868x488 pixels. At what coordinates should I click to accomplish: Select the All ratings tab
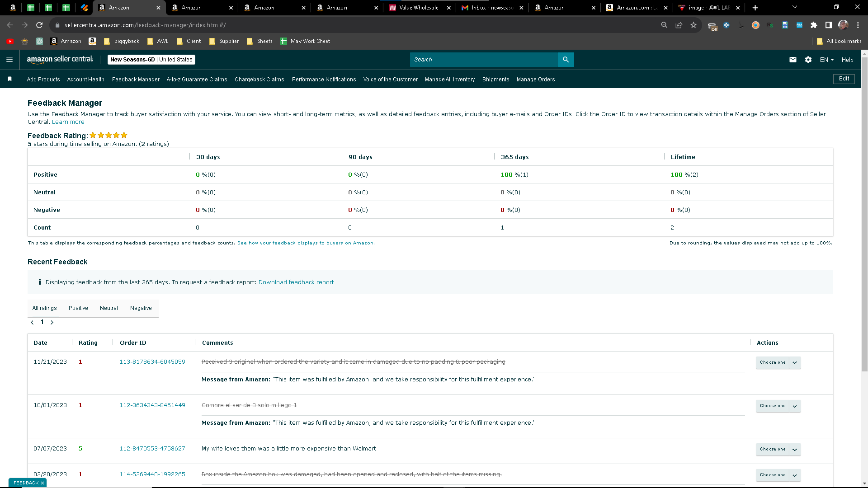[x=45, y=308]
